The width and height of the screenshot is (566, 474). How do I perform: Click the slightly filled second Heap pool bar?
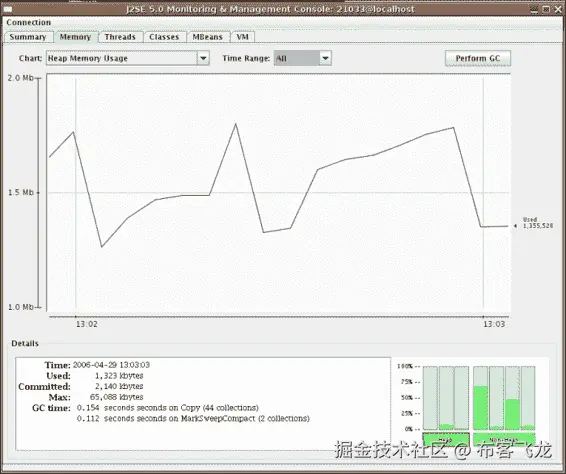[x=446, y=398]
